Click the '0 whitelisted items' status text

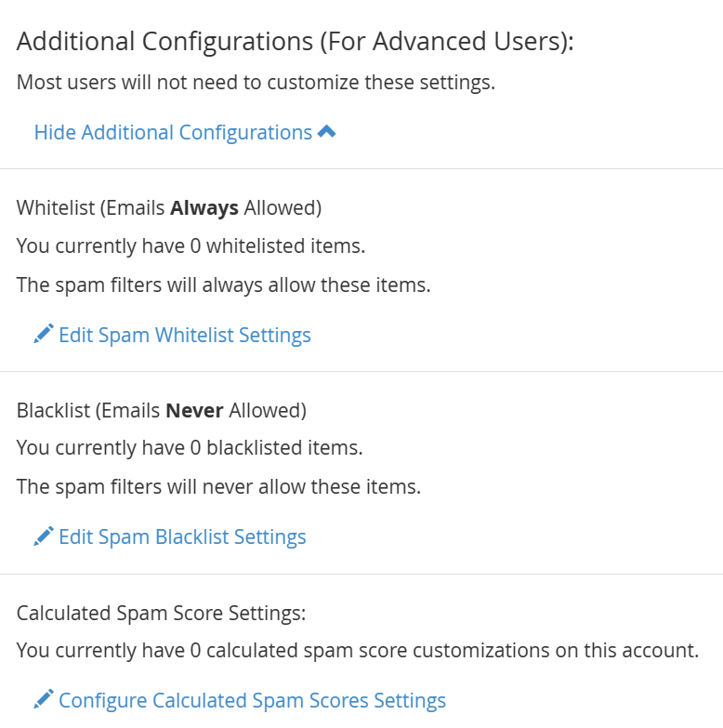point(191,246)
